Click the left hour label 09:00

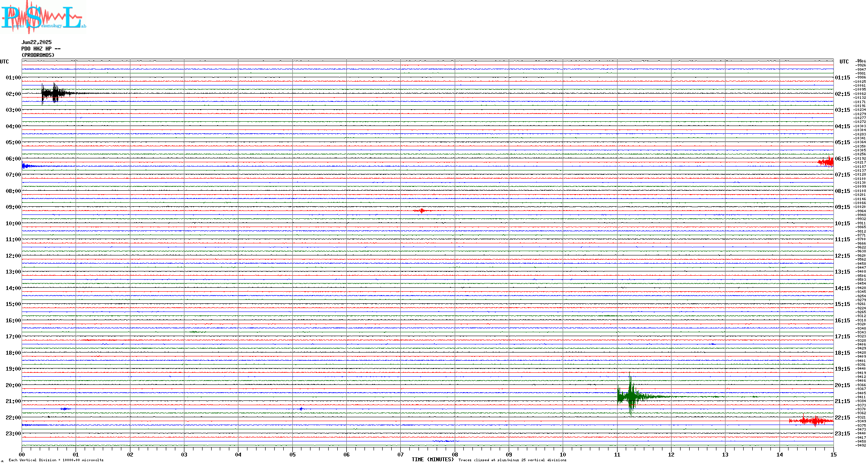click(x=13, y=207)
